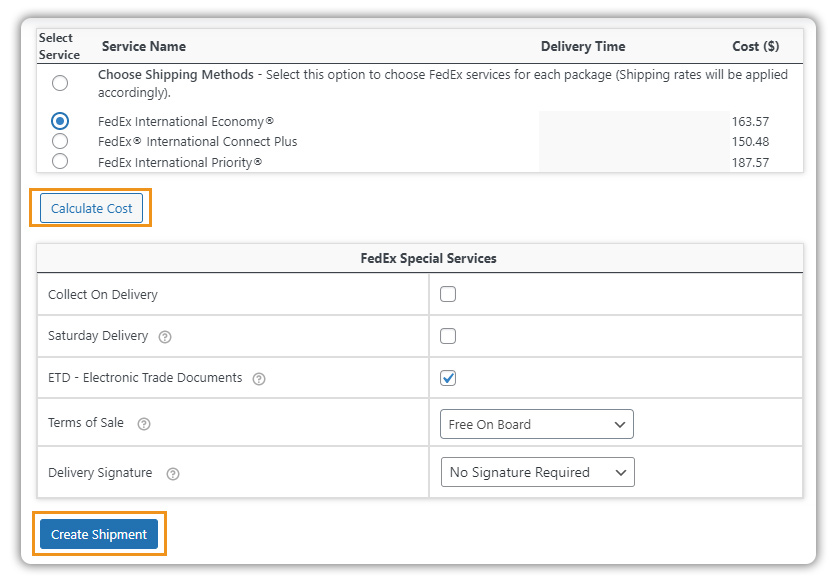
Task: Click the ETD - Electronic Trade Documents label
Action: (x=145, y=378)
